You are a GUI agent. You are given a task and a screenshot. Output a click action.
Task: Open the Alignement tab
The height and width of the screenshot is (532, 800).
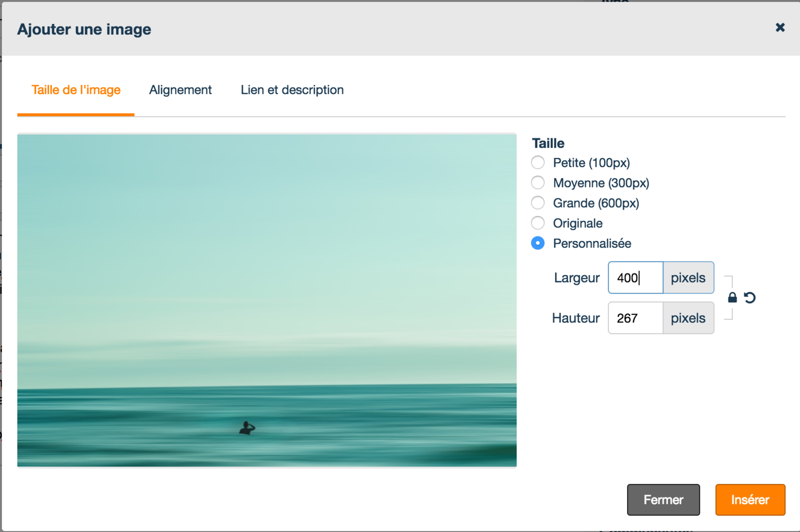[x=180, y=90]
